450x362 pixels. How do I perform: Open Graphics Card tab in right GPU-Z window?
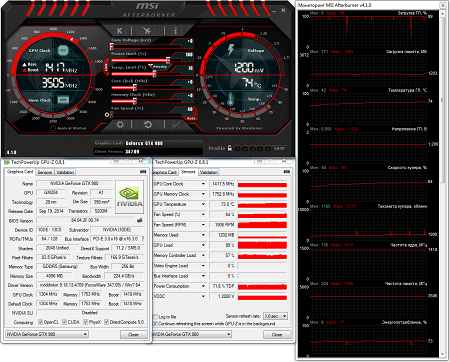click(x=164, y=172)
